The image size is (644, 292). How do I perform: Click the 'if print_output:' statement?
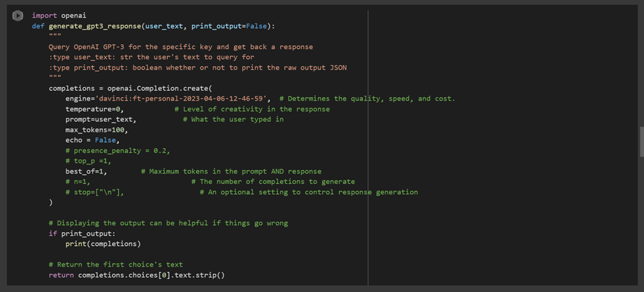82,233
